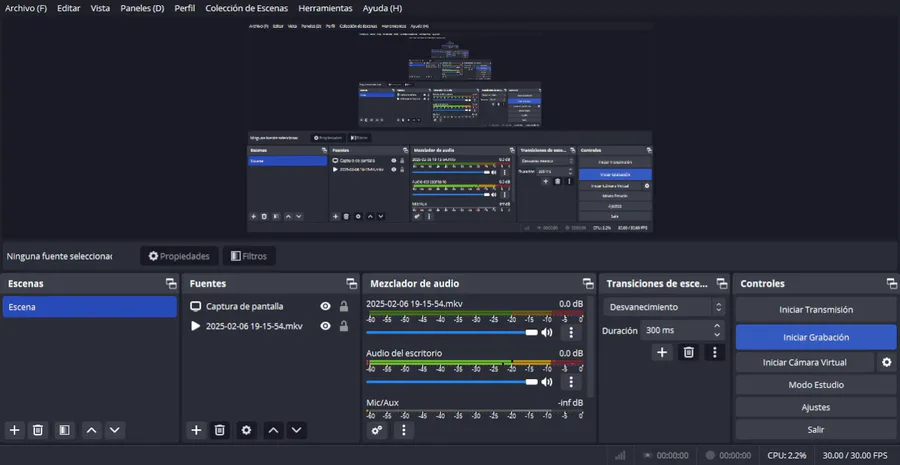This screenshot has width=900, height=465.
Task: Open options menu for Audio del escritorio
Action: coord(571,382)
